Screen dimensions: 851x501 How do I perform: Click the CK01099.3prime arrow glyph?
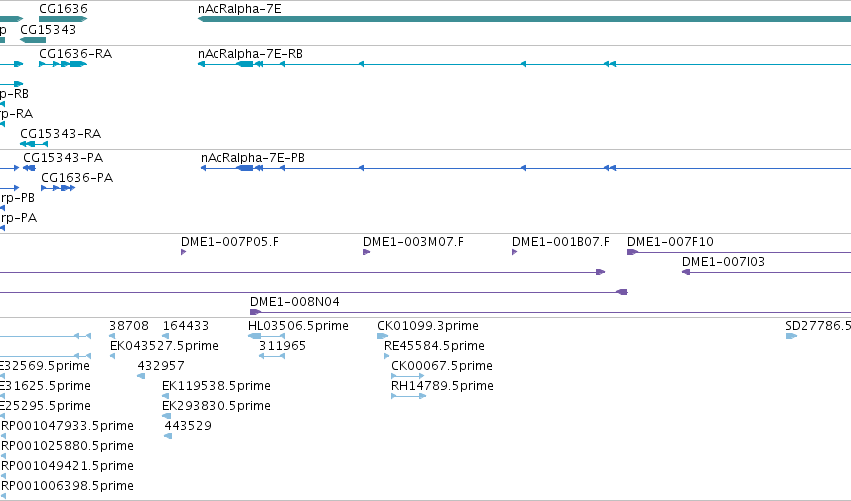pos(383,336)
